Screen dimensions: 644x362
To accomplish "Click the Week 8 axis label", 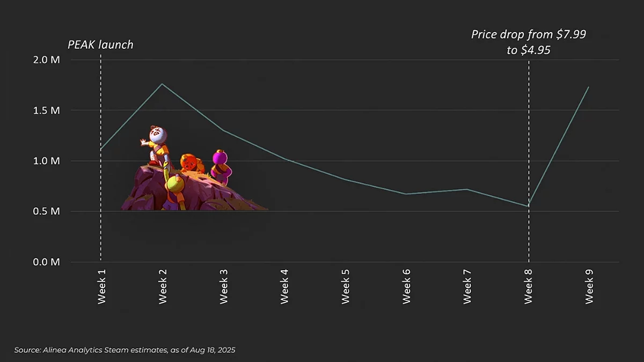I will 528,286.
